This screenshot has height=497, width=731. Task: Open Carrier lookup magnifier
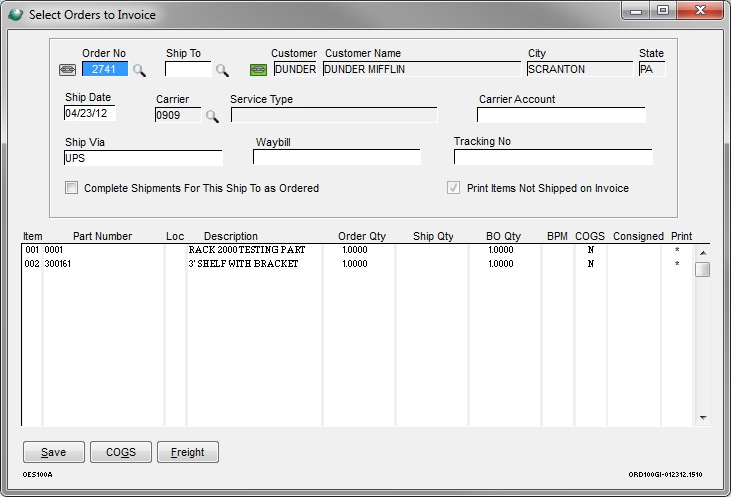(x=212, y=116)
